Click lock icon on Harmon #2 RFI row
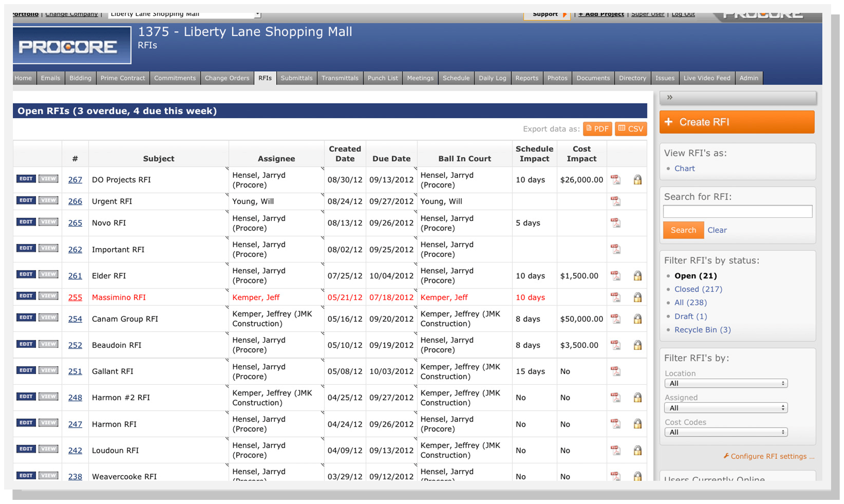The image size is (844, 504). pyautogui.click(x=638, y=398)
